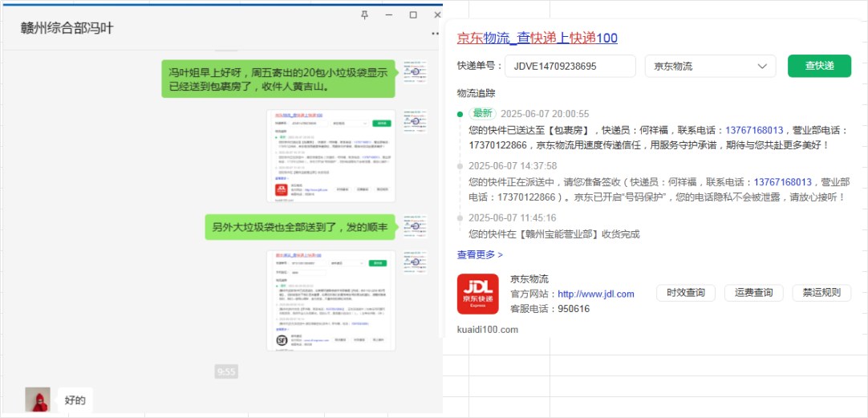868x418 pixels.
Task: Click phone 13767168013 in 14:37:58 update
Action: [x=783, y=182]
